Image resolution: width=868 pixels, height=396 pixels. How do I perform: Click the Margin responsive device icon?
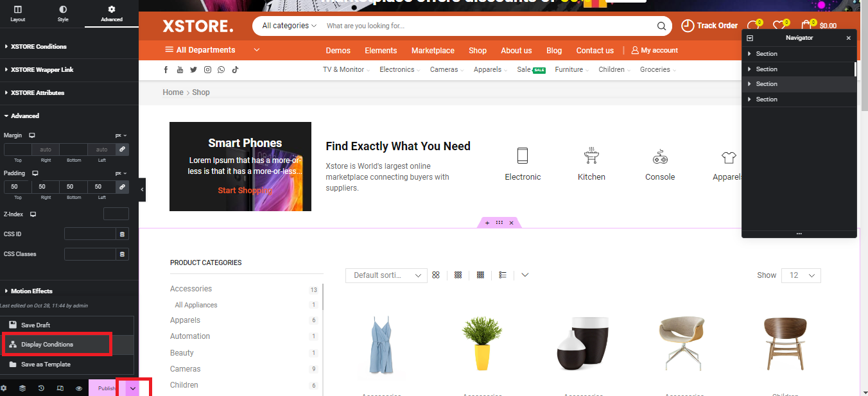pyautogui.click(x=32, y=135)
